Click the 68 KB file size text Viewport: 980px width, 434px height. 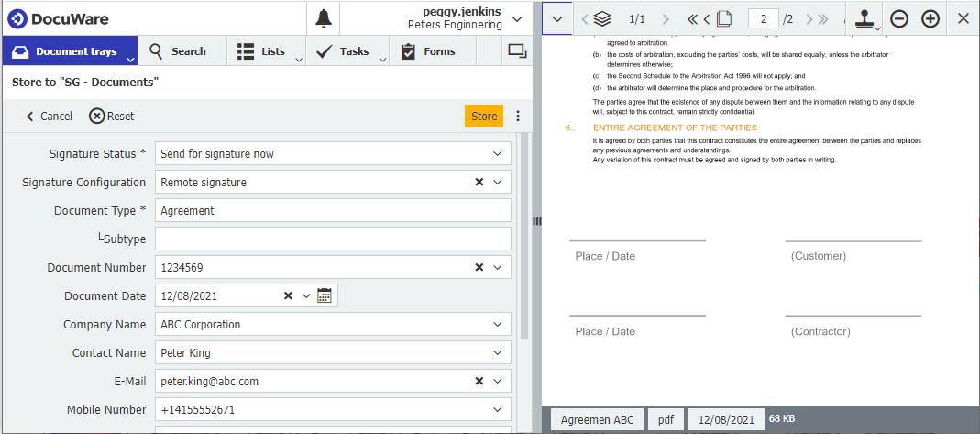(x=782, y=417)
